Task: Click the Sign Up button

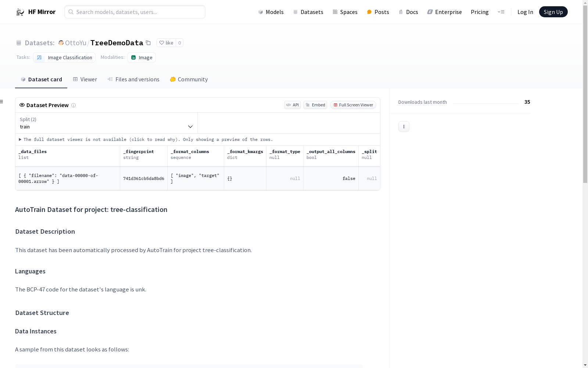Action: click(x=553, y=12)
